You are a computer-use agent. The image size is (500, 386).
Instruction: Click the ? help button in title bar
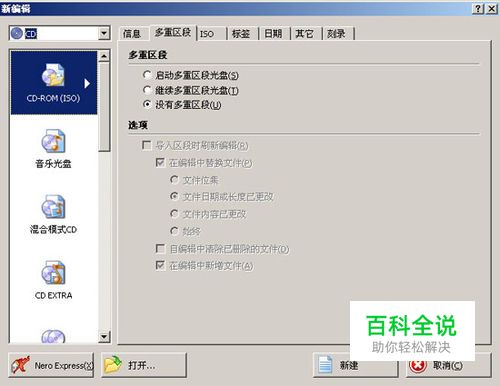(478, 9)
